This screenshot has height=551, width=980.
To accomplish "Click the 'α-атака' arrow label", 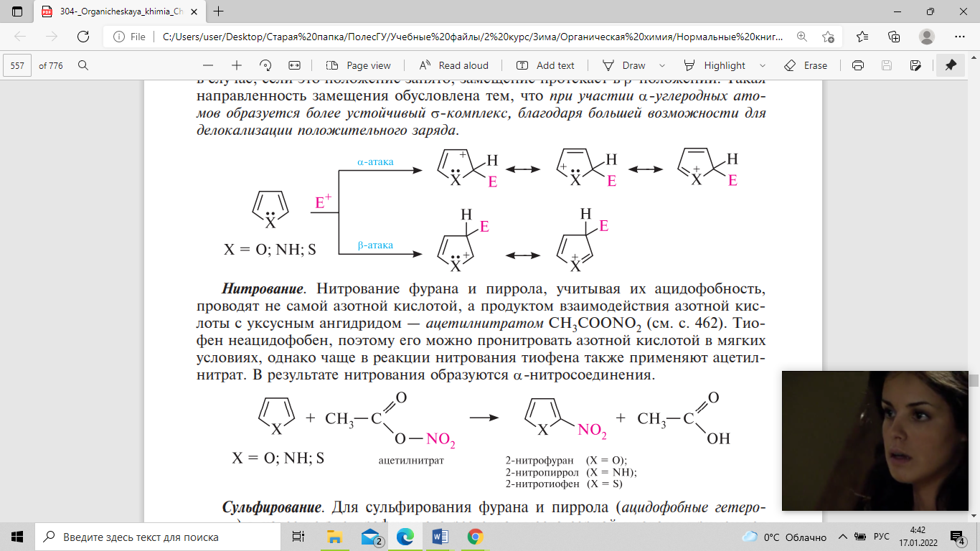I will [x=375, y=162].
